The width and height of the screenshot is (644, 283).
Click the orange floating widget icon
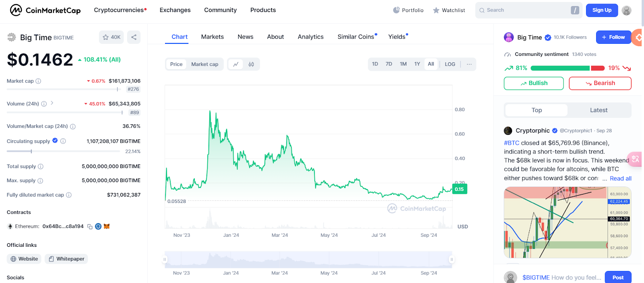pyautogui.click(x=638, y=37)
